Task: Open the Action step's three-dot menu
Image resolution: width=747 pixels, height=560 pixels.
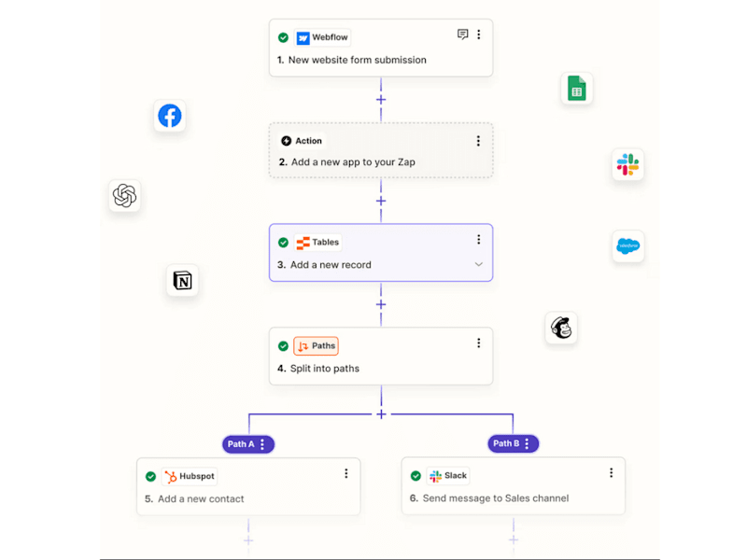Action: 478,141
